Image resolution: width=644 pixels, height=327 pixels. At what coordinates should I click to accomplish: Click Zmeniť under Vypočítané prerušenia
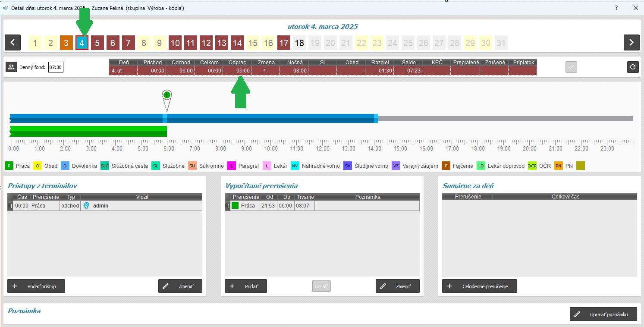397,286
